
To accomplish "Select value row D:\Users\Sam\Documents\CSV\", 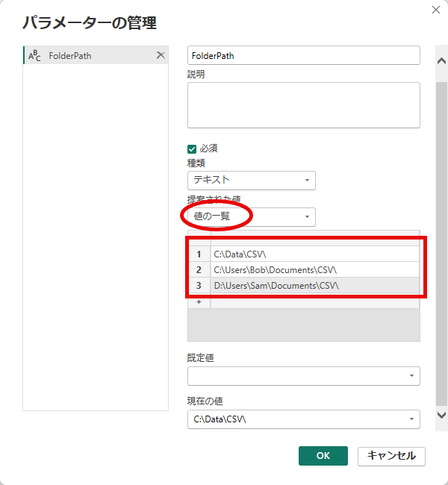I will pyautogui.click(x=315, y=285).
